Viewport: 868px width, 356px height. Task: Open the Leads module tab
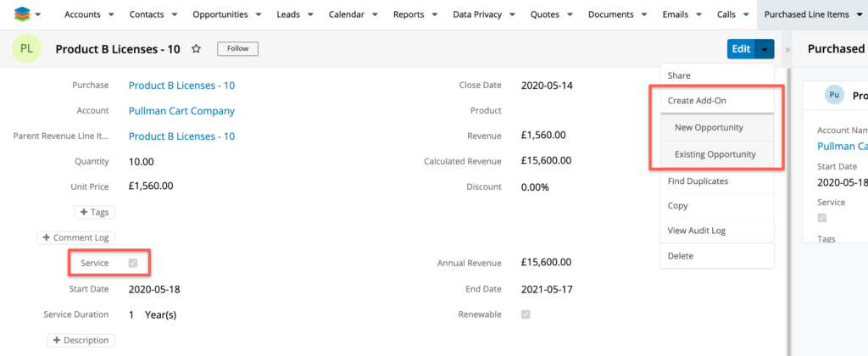pyautogui.click(x=288, y=15)
